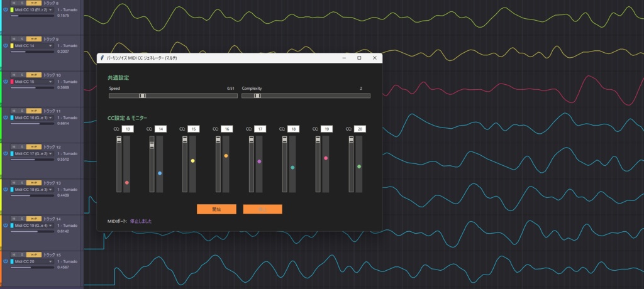Click the green color swatch beside Midi CC 13
The width and height of the screenshot is (644, 289).
[x=13, y=9]
